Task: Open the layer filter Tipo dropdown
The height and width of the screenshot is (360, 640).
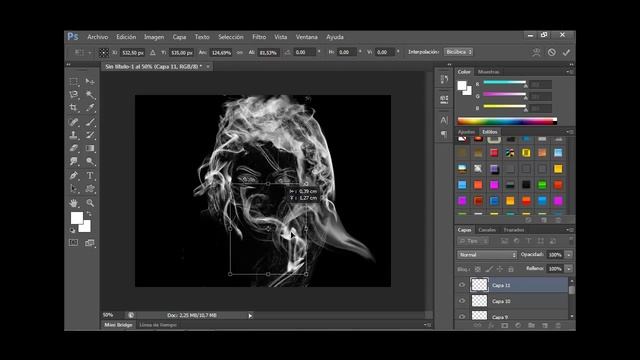Action: (473, 241)
